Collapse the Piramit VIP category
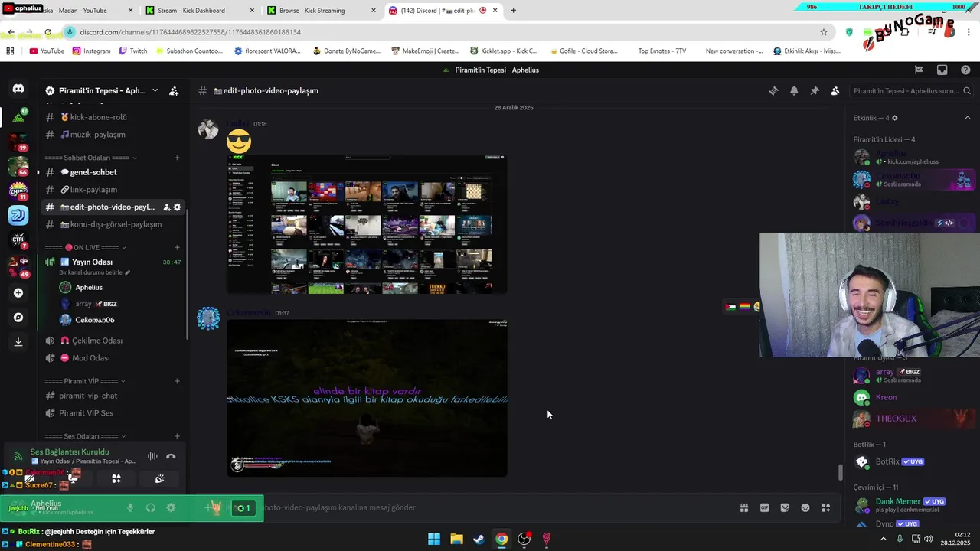The height and width of the screenshot is (551, 980). (84, 381)
